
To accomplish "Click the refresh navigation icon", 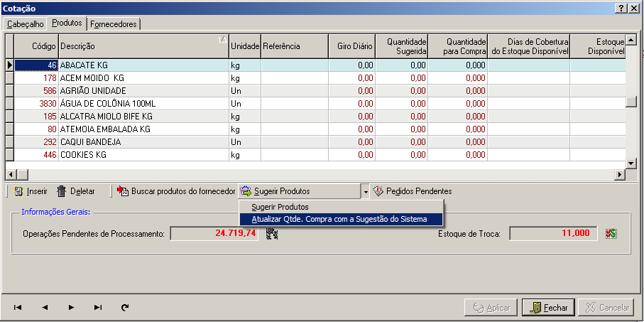I will [126, 307].
